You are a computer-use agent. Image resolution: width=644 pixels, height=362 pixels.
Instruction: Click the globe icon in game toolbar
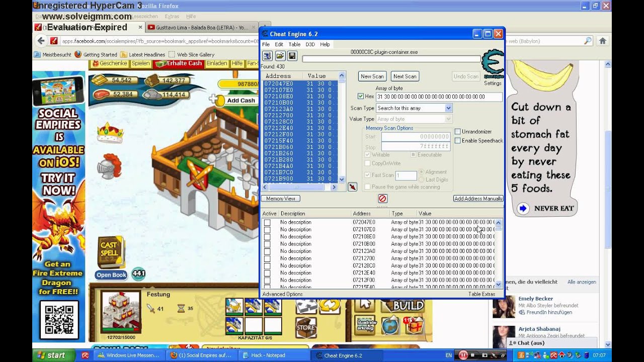pos(390,326)
